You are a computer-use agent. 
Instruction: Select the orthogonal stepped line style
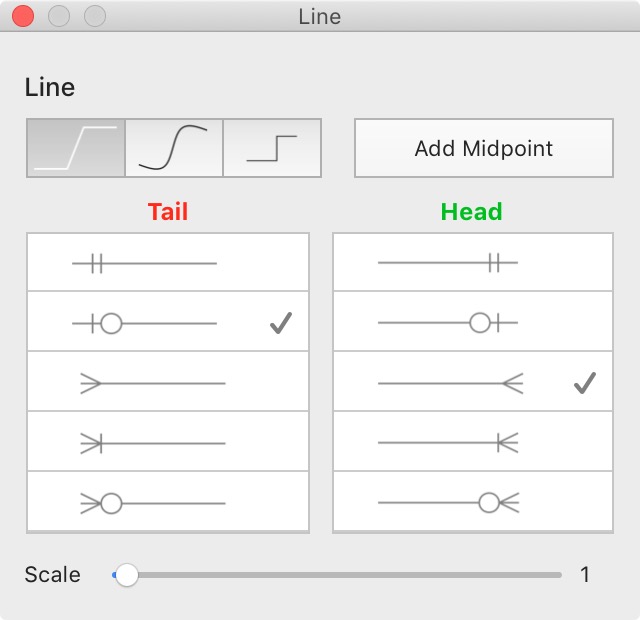click(272, 148)
